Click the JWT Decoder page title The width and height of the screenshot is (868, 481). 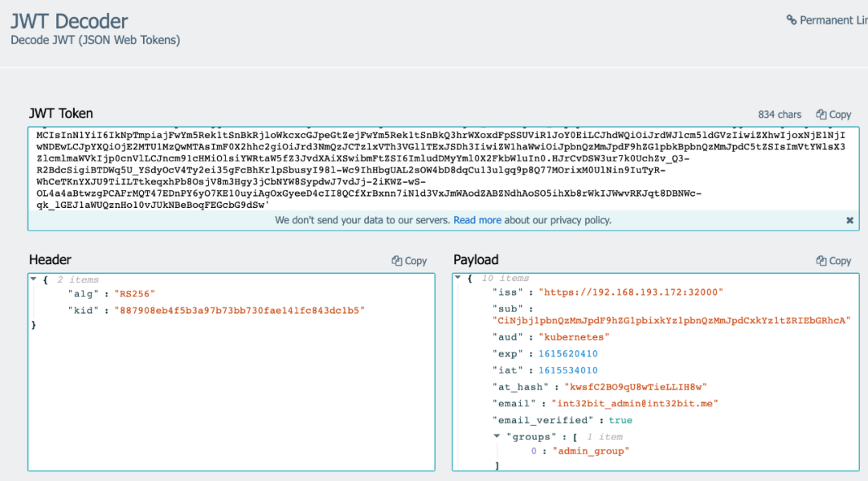click(x=69, y=21)
